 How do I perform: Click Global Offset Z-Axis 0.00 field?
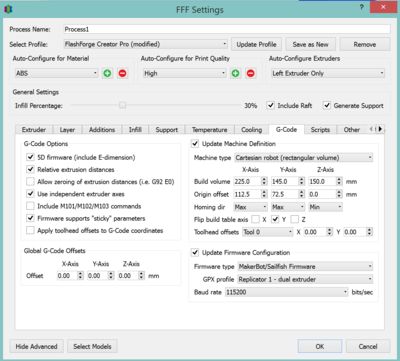[128, 276]
